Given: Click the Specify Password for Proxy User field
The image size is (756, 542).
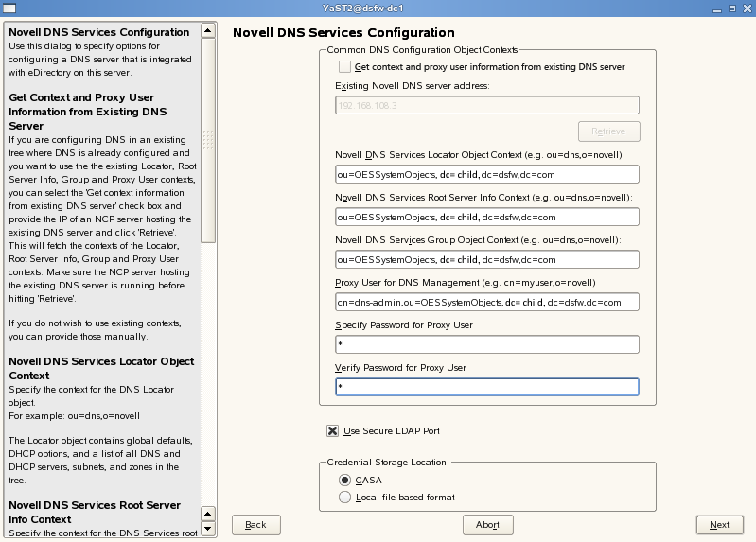Looking at the screenshot, I should pyautogui.click(x=487, y=344).
